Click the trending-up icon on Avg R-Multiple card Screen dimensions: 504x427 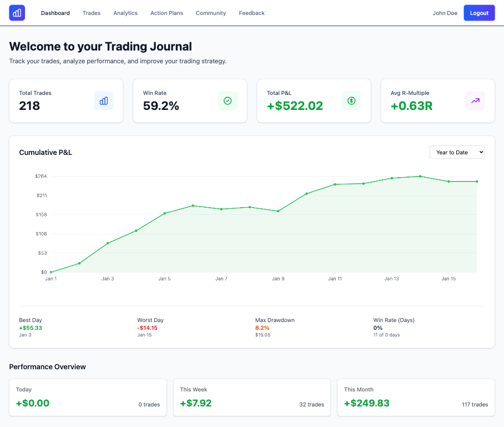click(x=475, y=101)
